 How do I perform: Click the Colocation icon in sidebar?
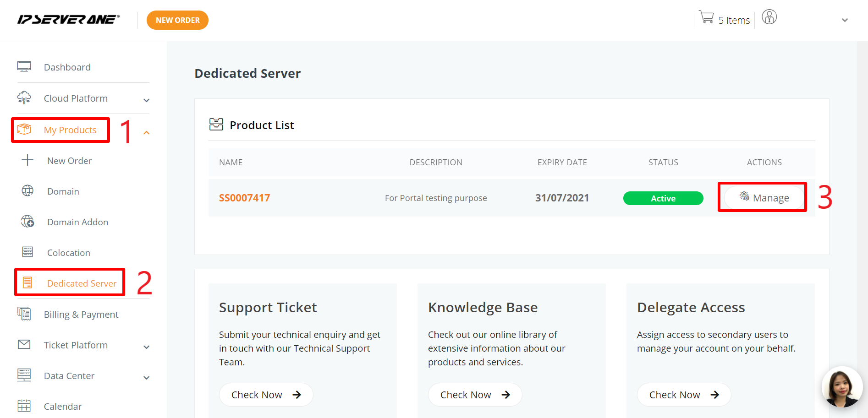27,252
